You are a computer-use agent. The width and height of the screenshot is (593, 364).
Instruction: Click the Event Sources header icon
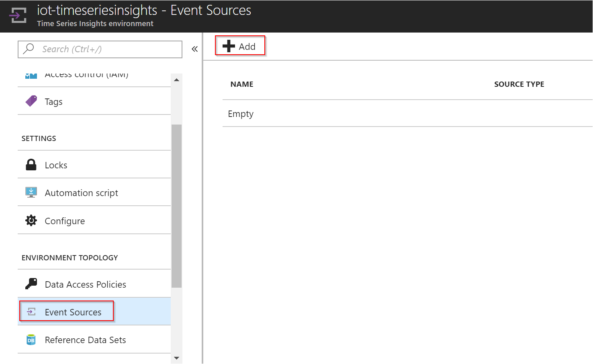(x=18, y=16)
